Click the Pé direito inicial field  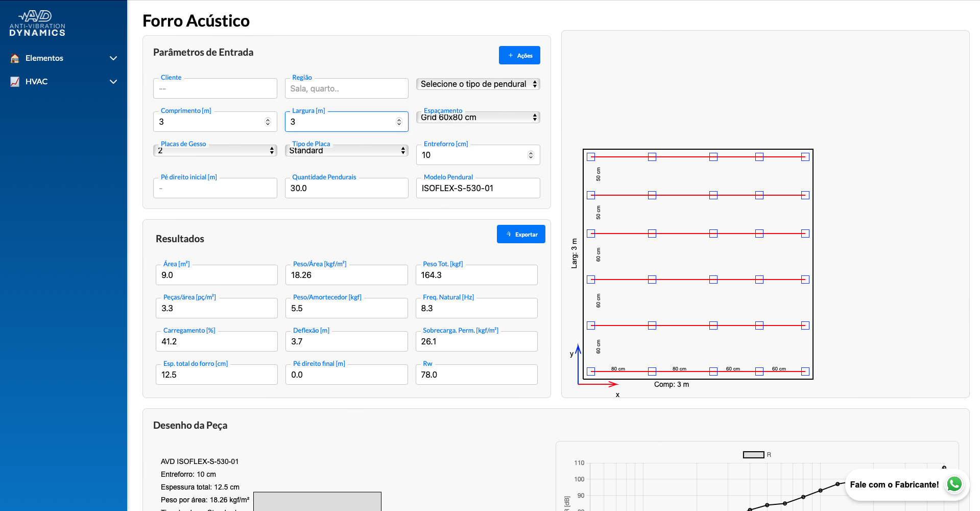pyautogui.click(x=215, y=188)
